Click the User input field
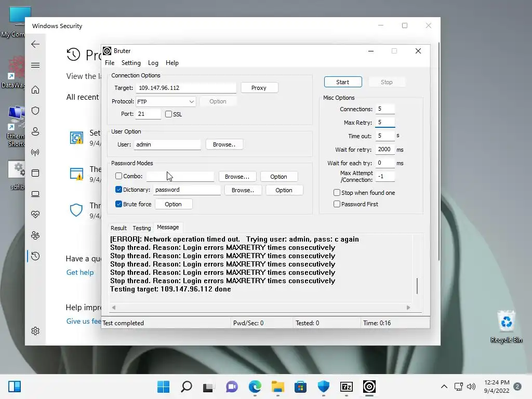The image size is (532, 399). point(167,144)
